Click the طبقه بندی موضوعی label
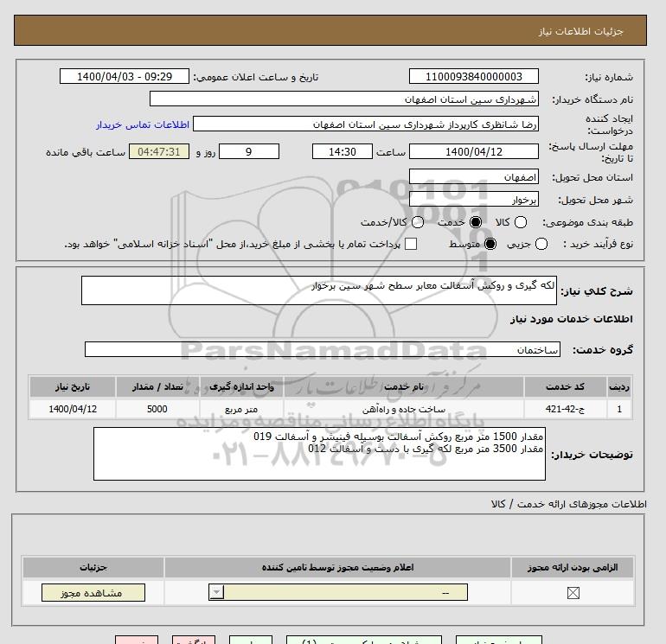666x644 pixels. [x=587, y=222]
